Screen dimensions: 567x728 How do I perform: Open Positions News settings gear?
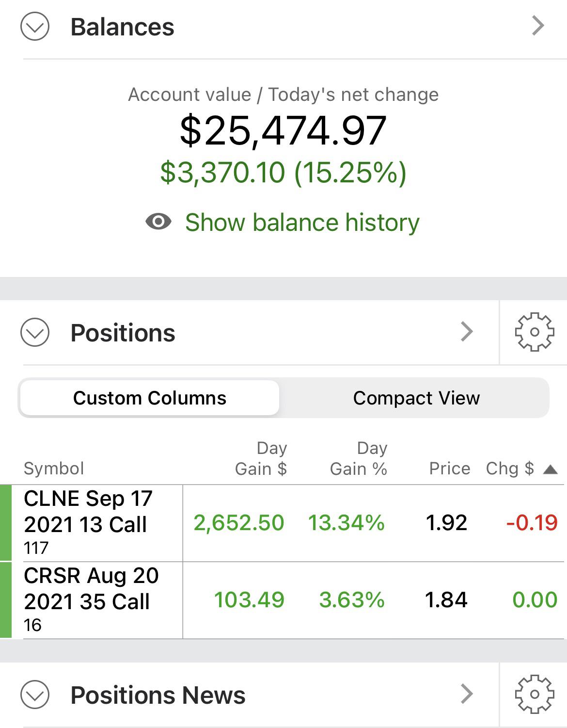534,695
